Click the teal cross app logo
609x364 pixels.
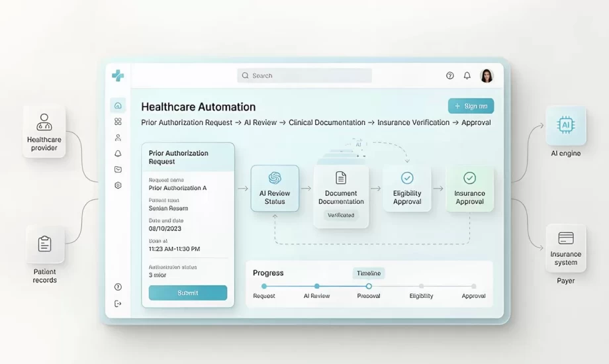click(118, 75)
